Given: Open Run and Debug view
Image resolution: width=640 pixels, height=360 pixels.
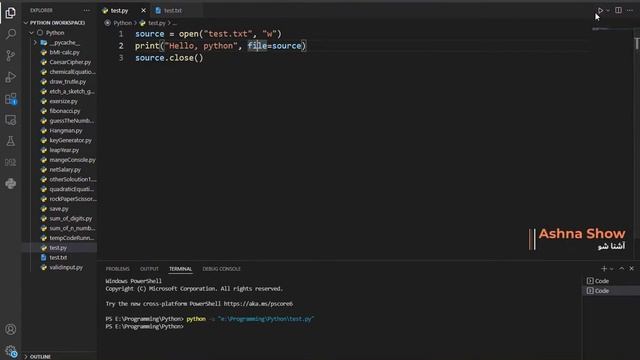Looking at the screenshot, I should 11,77.
